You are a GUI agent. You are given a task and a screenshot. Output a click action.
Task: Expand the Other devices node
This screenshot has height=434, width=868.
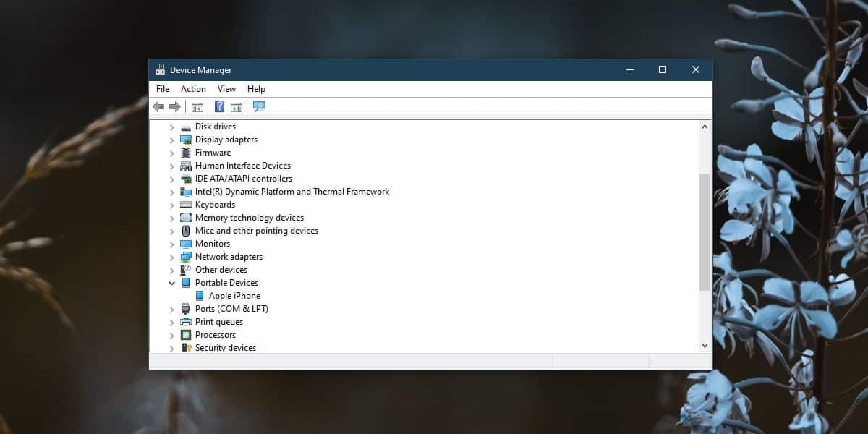tap(171, 270)
